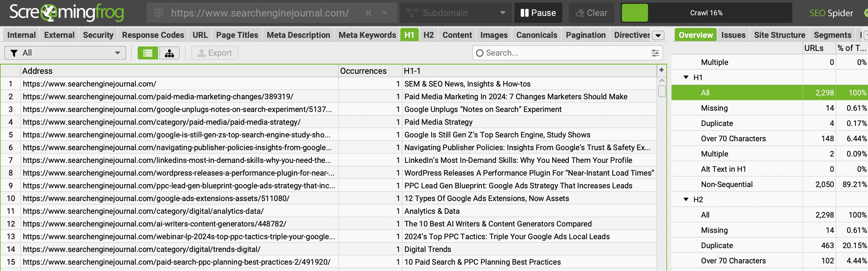Viewport: 868px width, 271px height.
Task: Click the crawl progress bar
Action: pyautogui.click(x=706, y=13)
